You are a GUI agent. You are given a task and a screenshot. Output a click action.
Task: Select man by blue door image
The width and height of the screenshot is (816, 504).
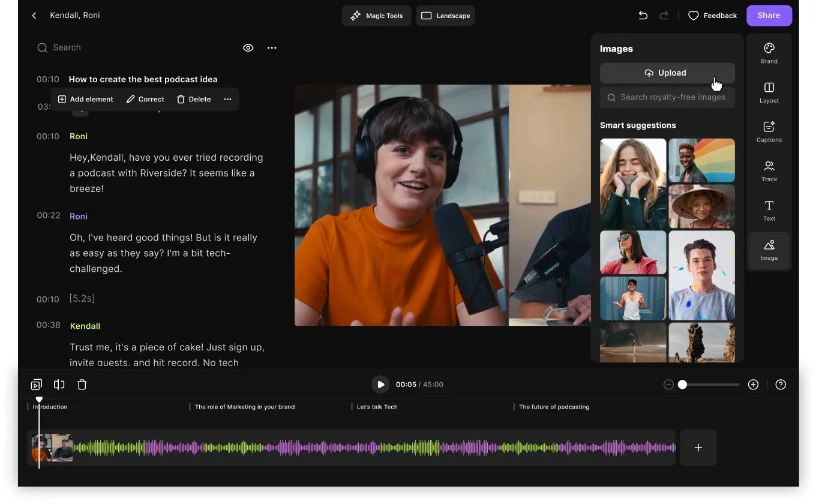click(x=633, y=298)
